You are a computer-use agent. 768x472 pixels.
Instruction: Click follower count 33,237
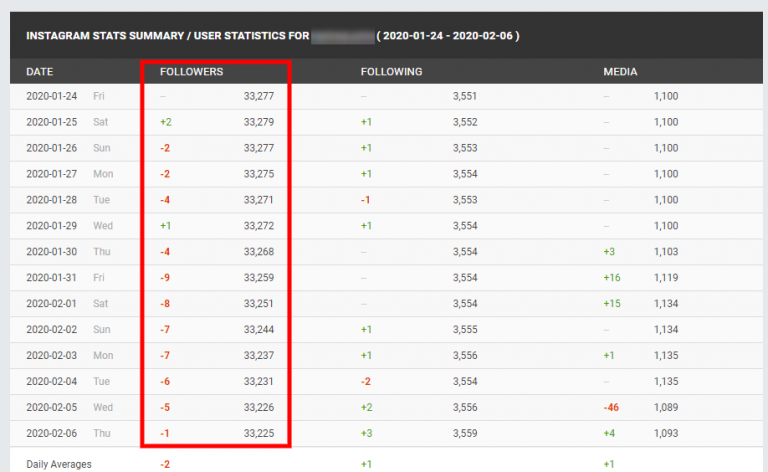pyautogui.click(x=259, y=355)
